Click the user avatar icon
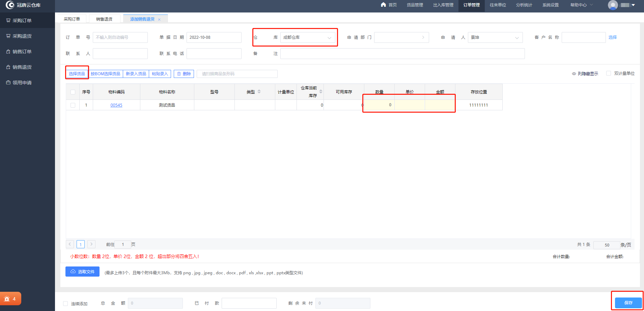 (613, 5)
